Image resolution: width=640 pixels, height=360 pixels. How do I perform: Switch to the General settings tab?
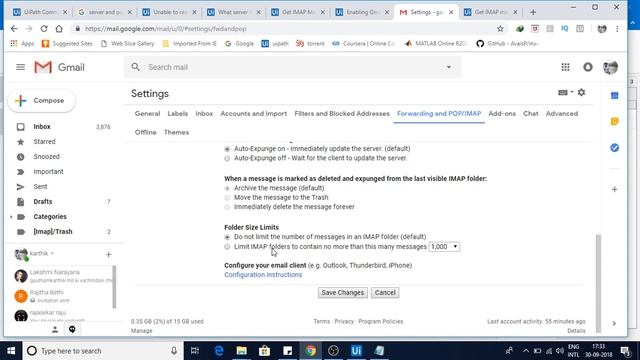[147, 113]
